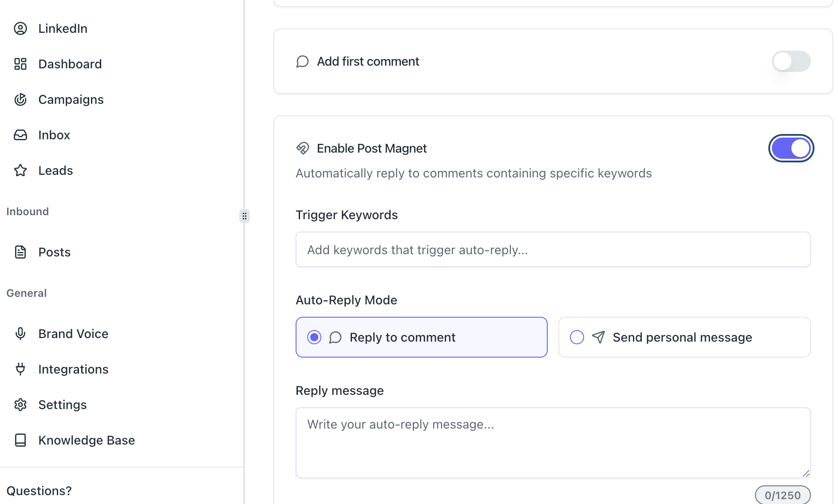Click the Inbox tray icon
838x504 pixels.
tap(20, 135)
